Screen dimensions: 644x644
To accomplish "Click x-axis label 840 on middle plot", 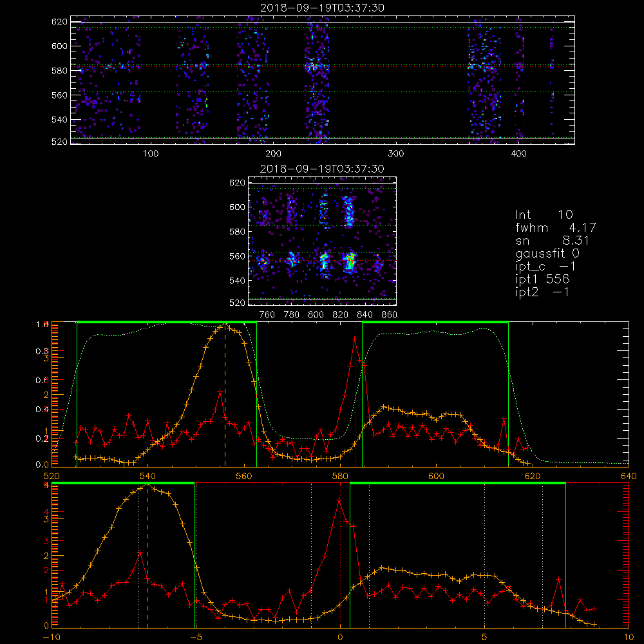I will tap(365, 315).
